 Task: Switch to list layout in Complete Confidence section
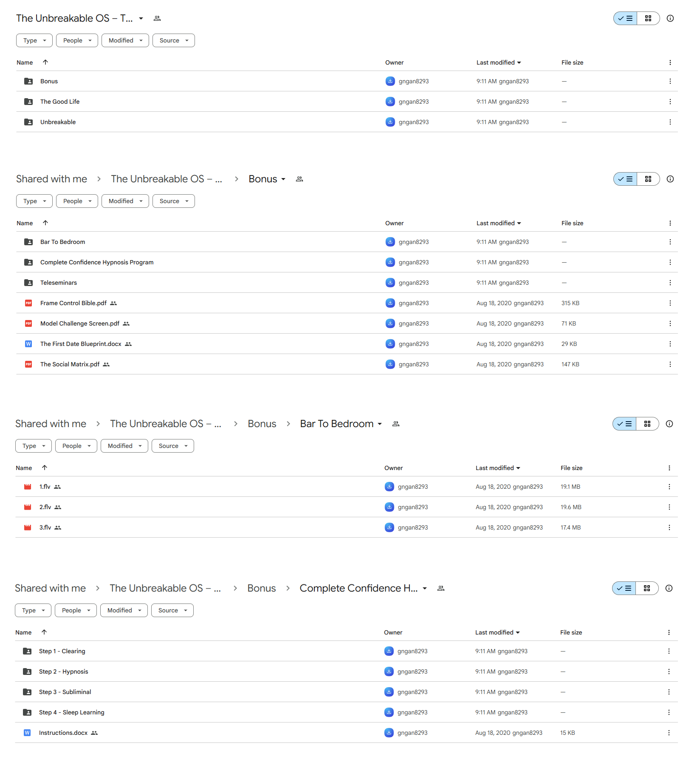(x=624, y=588)
